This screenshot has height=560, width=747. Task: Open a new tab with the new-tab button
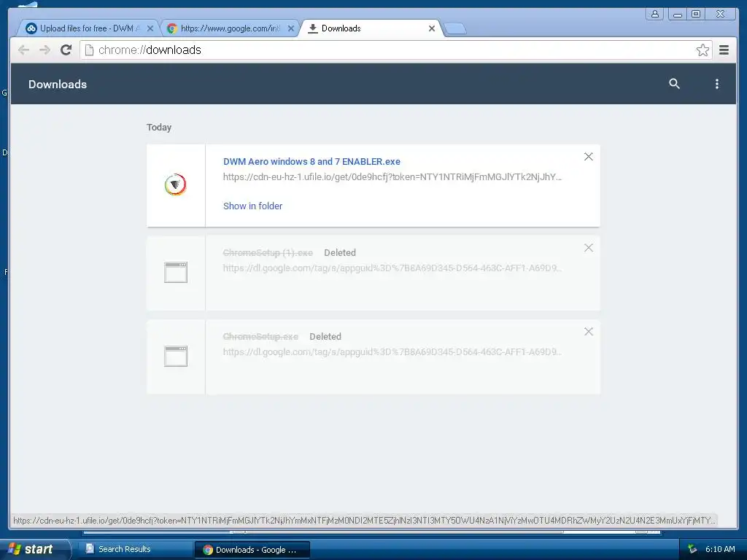click(x=455, y=29)
